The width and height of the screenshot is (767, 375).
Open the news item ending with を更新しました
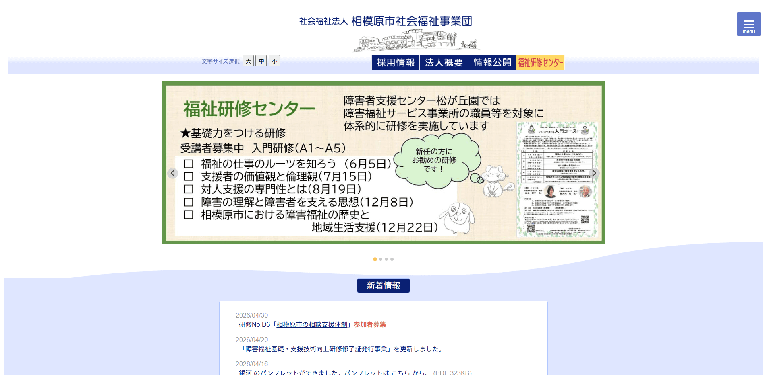pos(341,349)
